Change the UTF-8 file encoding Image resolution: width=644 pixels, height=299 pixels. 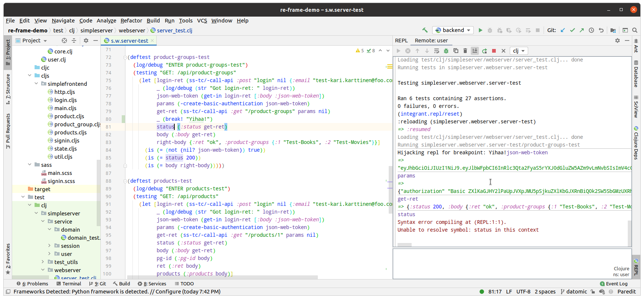[523, 292]
